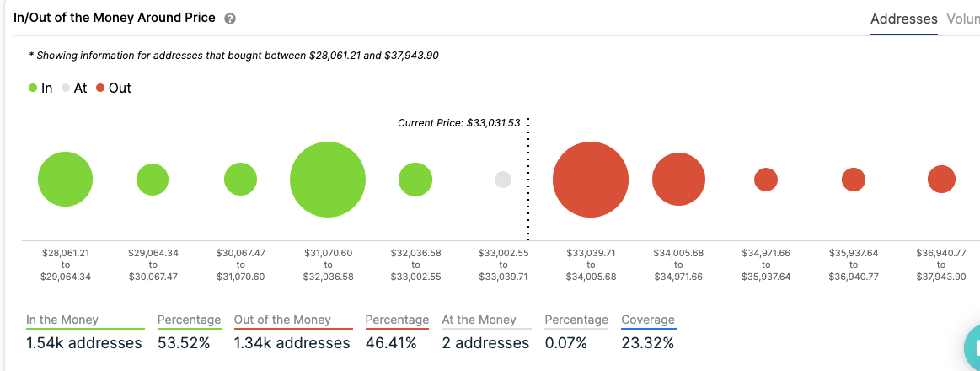Toggle the red Out legend item
Screen dimensions: 980x371
point(114,88)
